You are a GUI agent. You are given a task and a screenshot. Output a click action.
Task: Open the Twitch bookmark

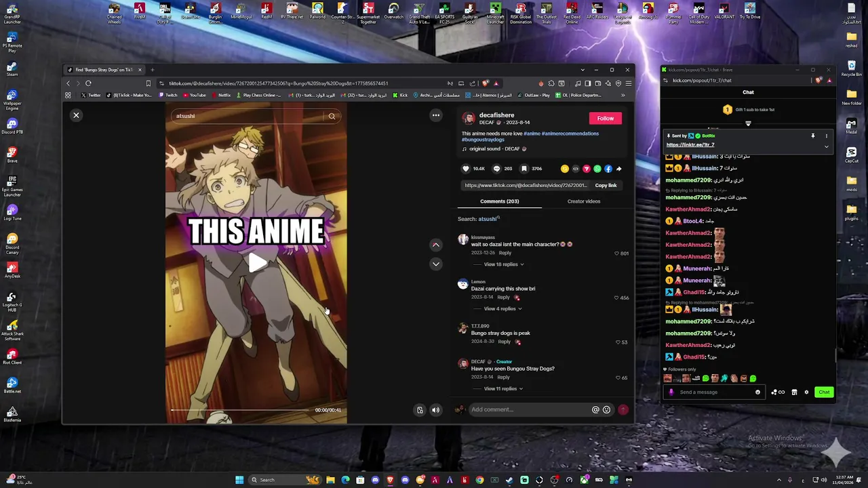[167, 96]
